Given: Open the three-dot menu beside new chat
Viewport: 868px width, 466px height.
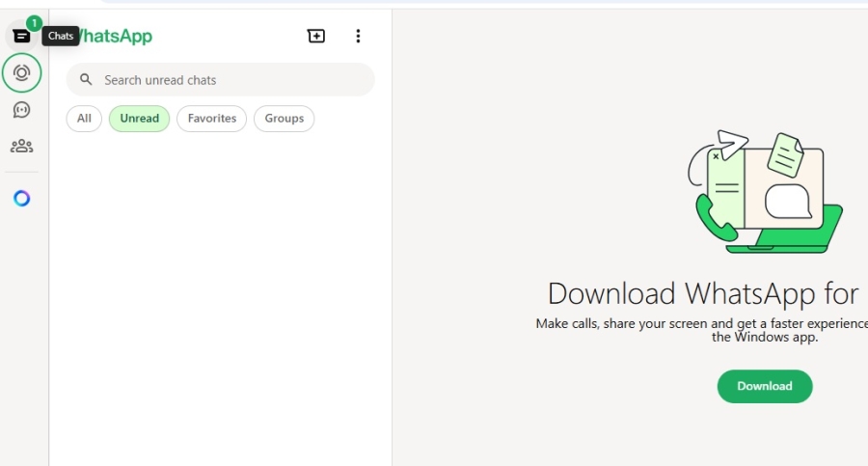Looking at the screenshot, I should 358,37.
